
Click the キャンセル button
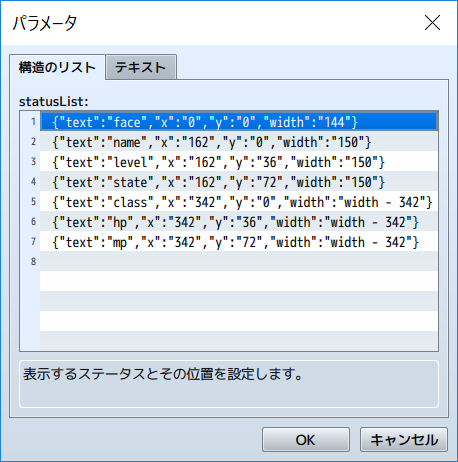[404, 439]
